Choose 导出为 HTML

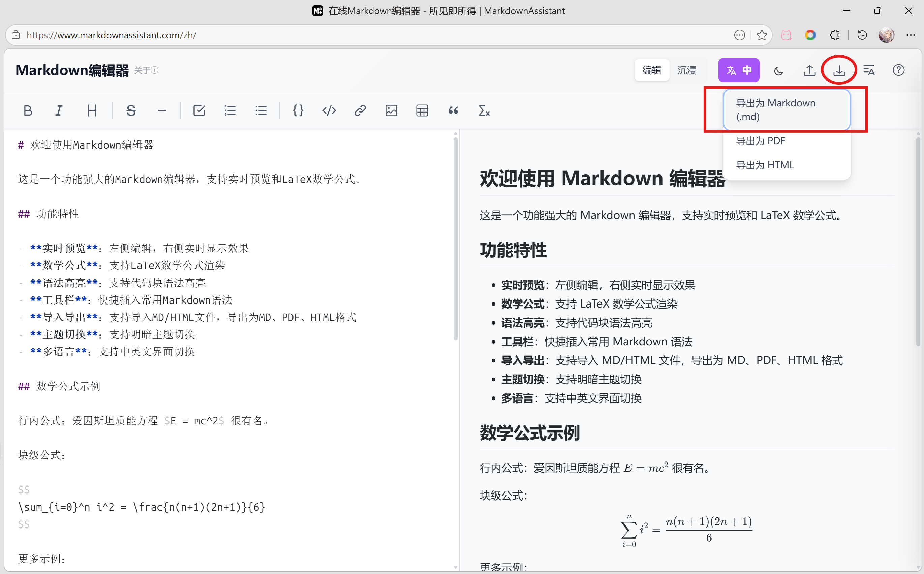(x=787, y=165)
